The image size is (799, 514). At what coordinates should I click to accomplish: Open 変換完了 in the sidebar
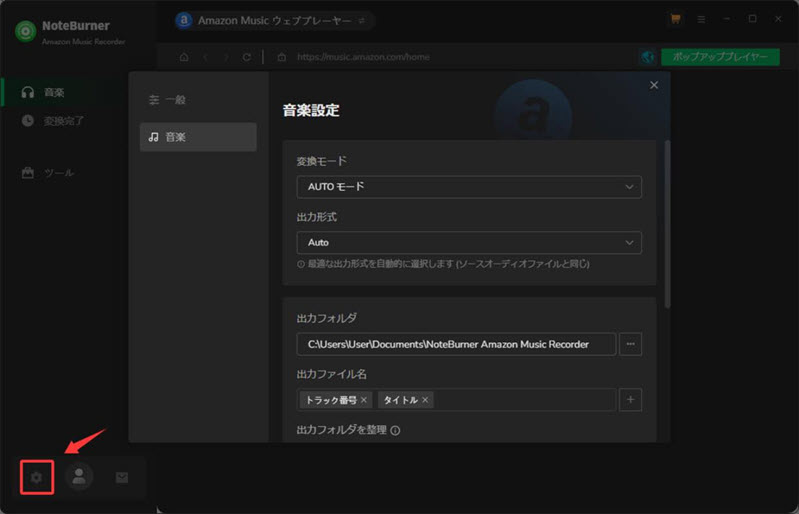point(54,121)
